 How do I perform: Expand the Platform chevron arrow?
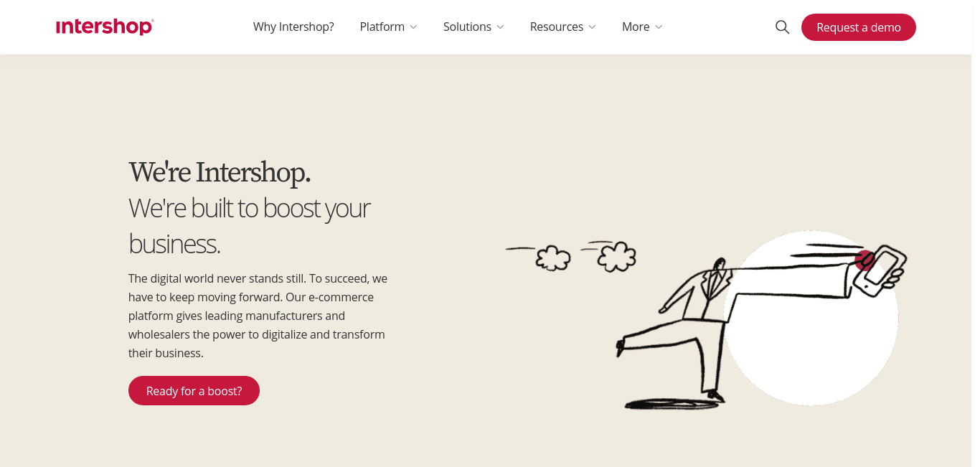[413, 27]
